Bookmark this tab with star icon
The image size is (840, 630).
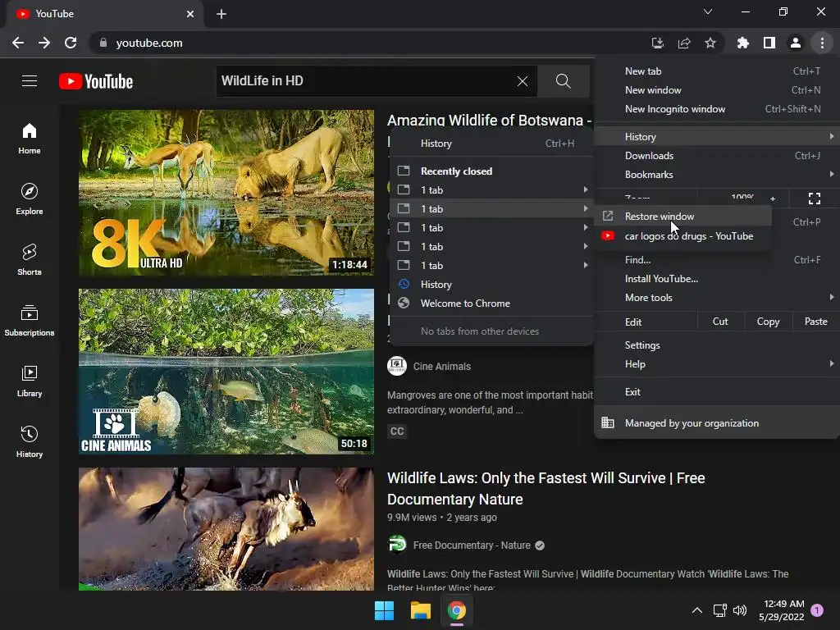coord(710,43)
